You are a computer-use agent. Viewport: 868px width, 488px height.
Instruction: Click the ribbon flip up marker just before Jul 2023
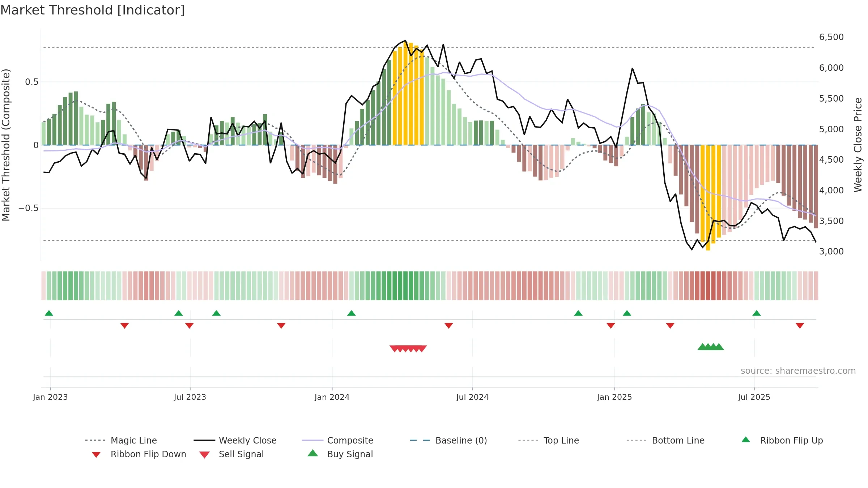tap(179, 313)
